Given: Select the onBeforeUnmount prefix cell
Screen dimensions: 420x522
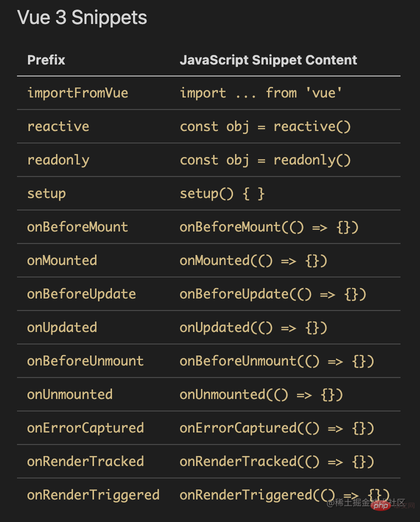Looking at the screenshot, I should (85, 361).
